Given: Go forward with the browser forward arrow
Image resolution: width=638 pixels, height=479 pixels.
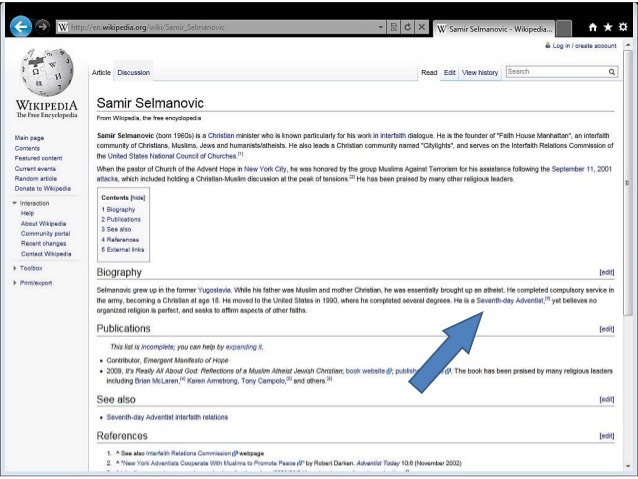Looking at the screenshot, I should pos(42,27).
